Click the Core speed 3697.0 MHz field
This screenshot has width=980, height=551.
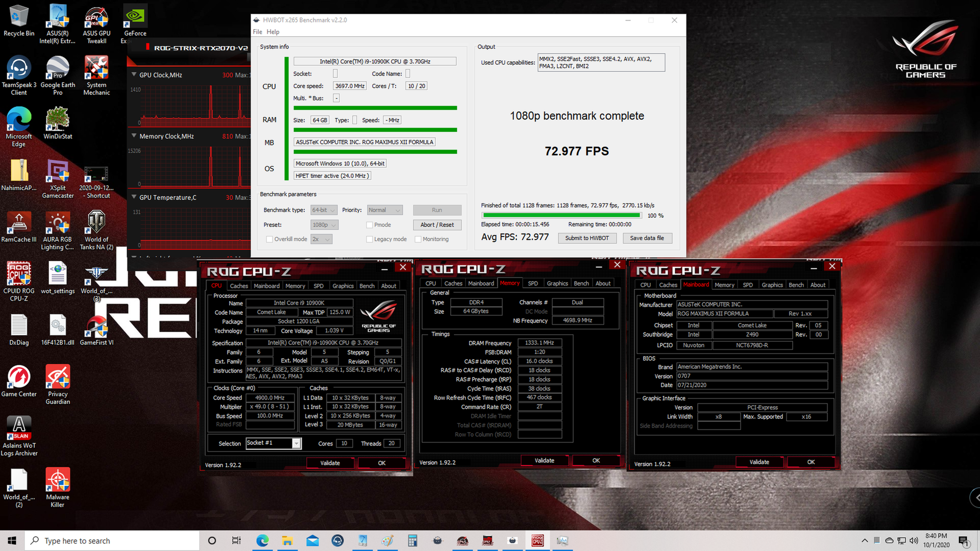pyautogui.click(x=350, y=86)
